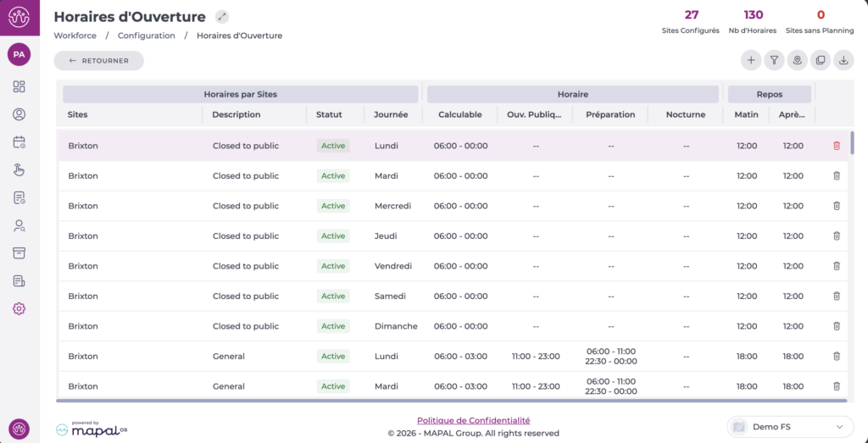Click the duplicate schedules copy icon
Screen dimensions: 868x443
(x=820, y=60)
